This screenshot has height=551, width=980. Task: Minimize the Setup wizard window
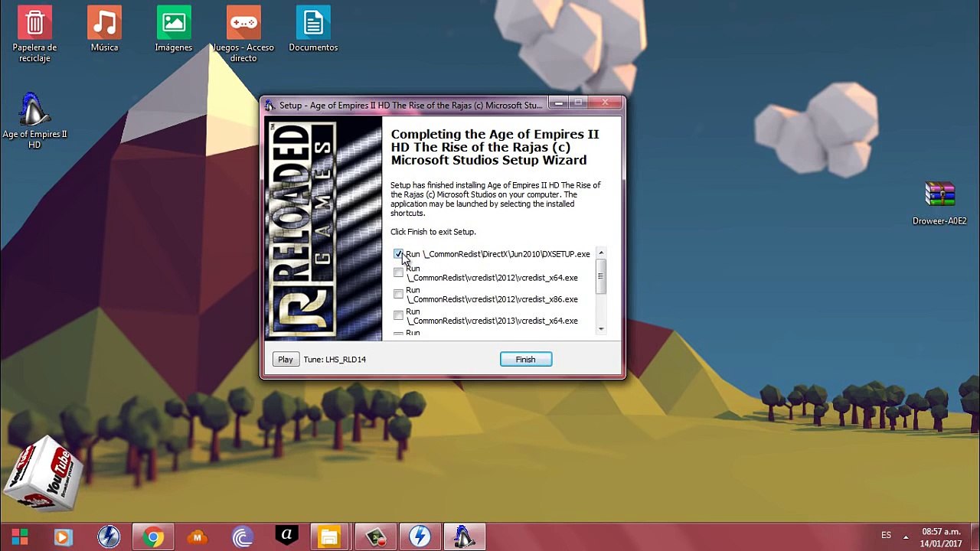click(x=560, y=103)
